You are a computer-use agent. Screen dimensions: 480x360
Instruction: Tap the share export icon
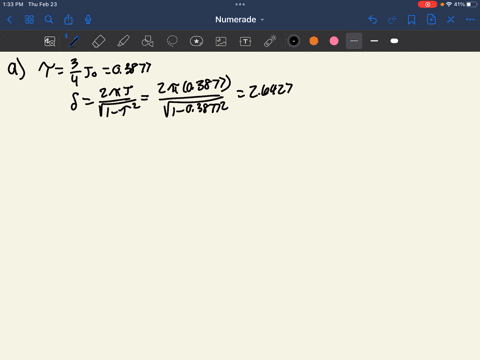(x=68, y=20)
